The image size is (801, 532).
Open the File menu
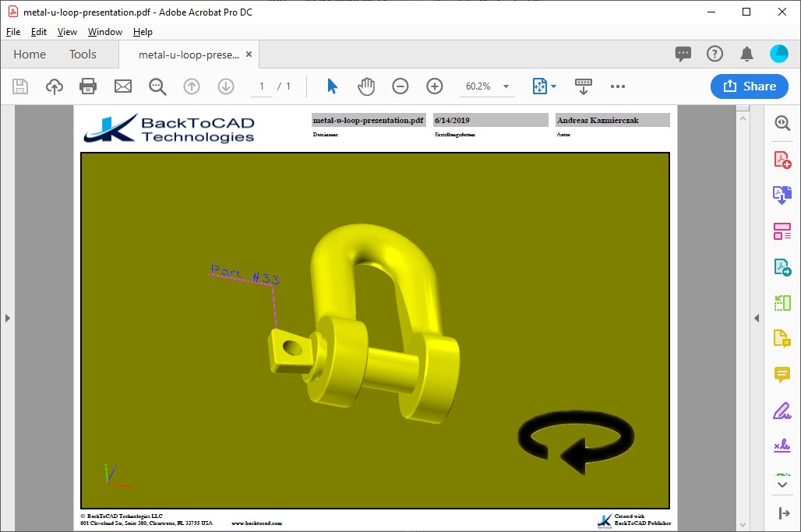tap(13, 32)
